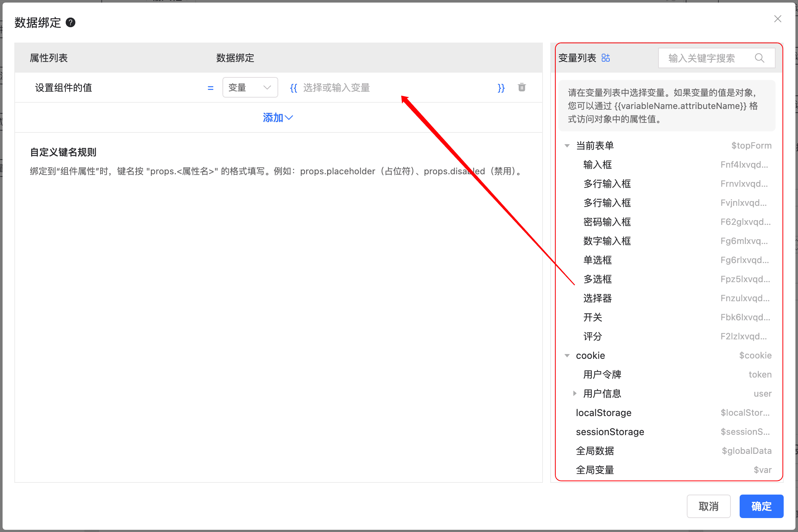The height and width of the screenshot is (532, 798).
Task: Collapse the 当前表单 tree node
Action: coord(567,146)
